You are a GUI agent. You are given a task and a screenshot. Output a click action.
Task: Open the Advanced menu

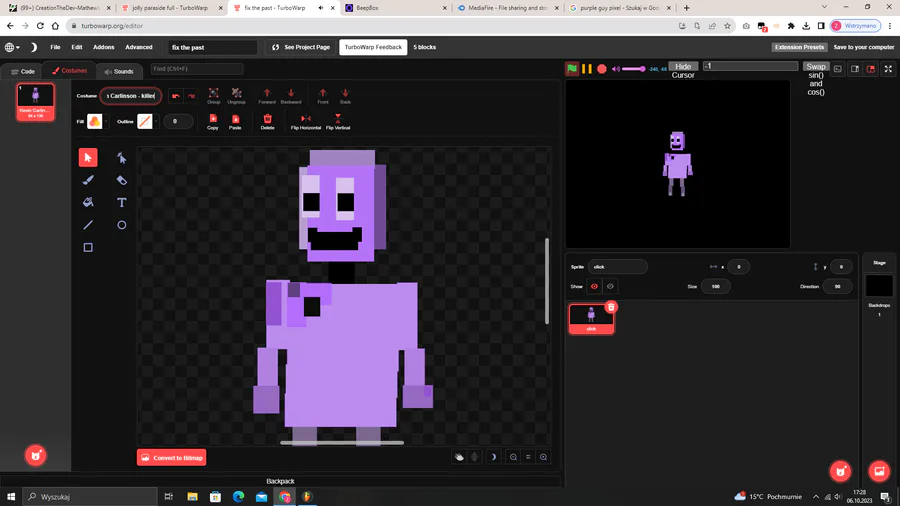139,47
